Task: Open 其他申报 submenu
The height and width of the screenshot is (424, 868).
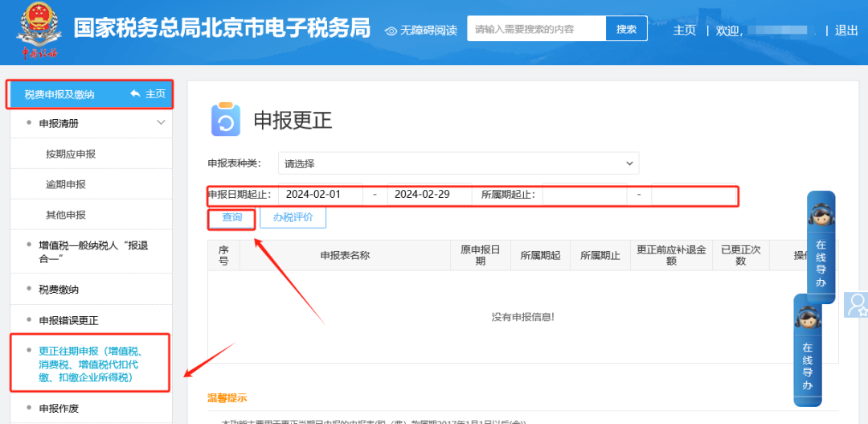Action: (66, 215)
